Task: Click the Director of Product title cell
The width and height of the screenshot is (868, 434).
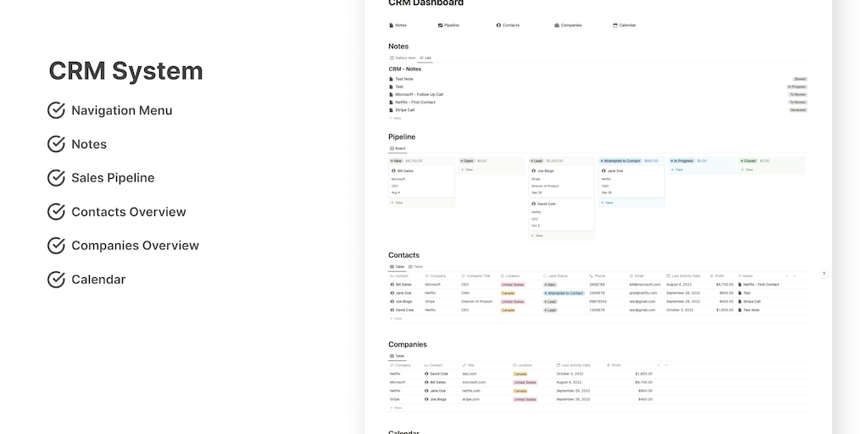Action: point(476,302)
